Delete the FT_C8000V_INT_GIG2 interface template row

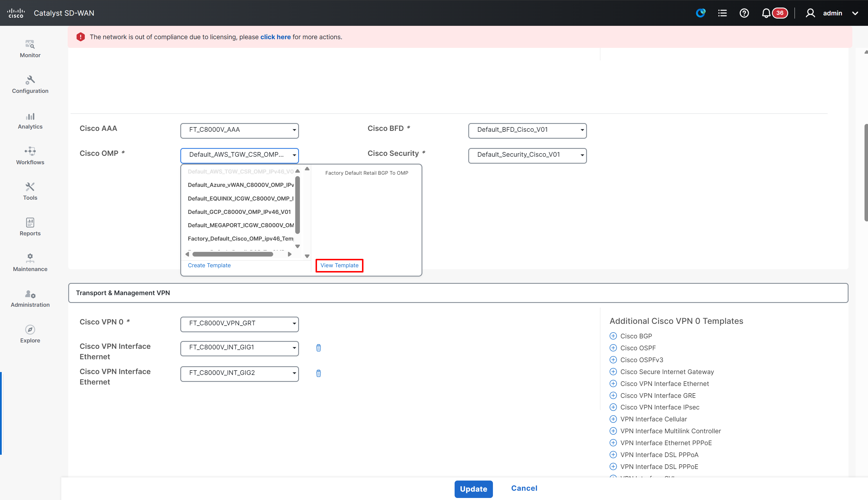[x=318, y=373]
